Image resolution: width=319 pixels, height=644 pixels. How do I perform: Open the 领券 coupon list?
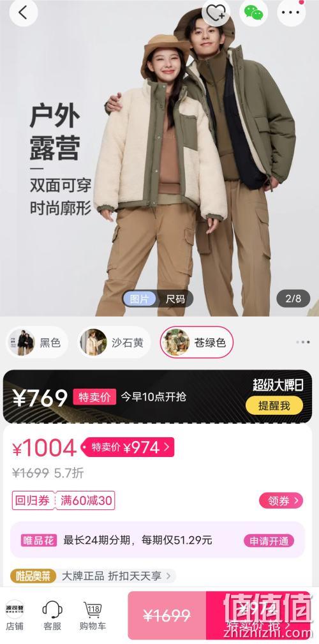281,500
